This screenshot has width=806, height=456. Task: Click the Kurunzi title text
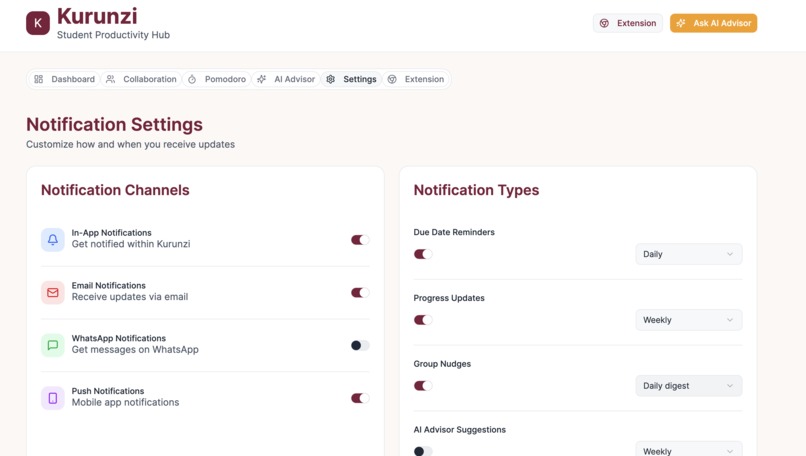[x=97, y=16]
